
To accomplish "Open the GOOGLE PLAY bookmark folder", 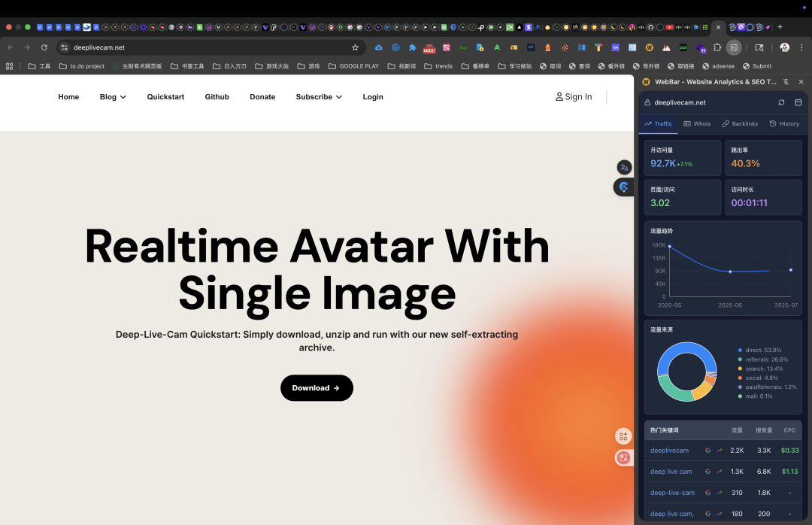I will coord(353,66).
